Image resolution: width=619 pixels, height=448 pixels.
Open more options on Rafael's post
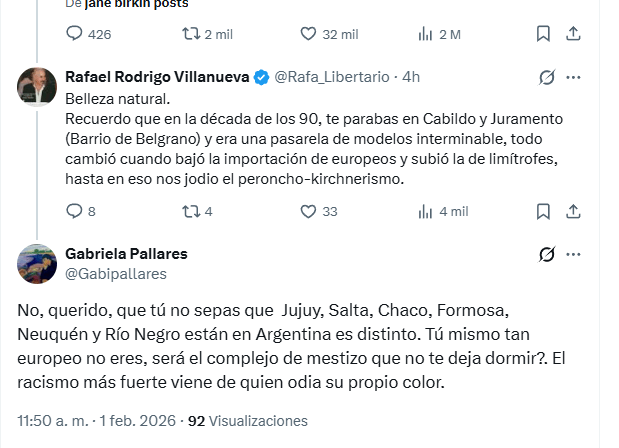coord(574,77)
